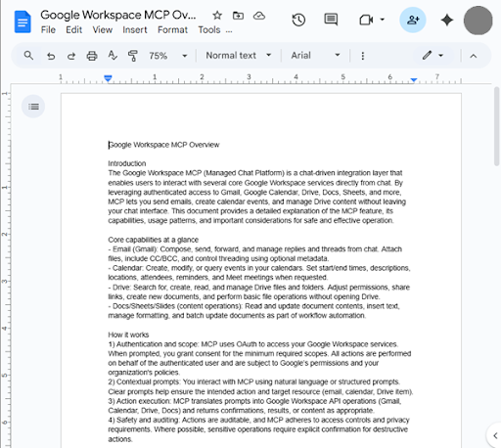Activate paint format roller
This screenshot has height=448, width=501.
(133, 56)
